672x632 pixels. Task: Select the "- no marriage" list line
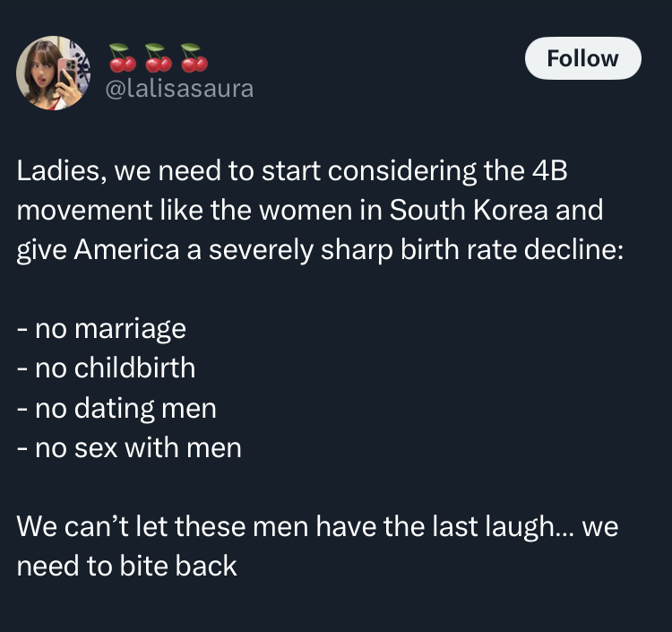coord(102,327)
